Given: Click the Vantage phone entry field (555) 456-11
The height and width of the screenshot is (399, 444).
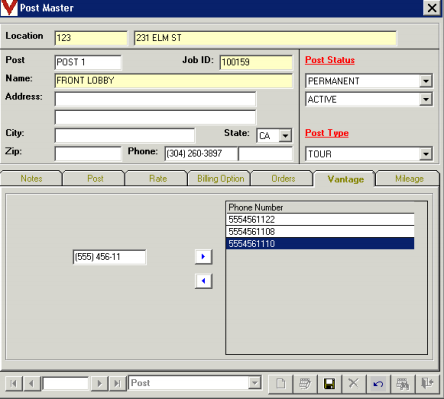Looking at the screenshot, I should coord(109,257).
